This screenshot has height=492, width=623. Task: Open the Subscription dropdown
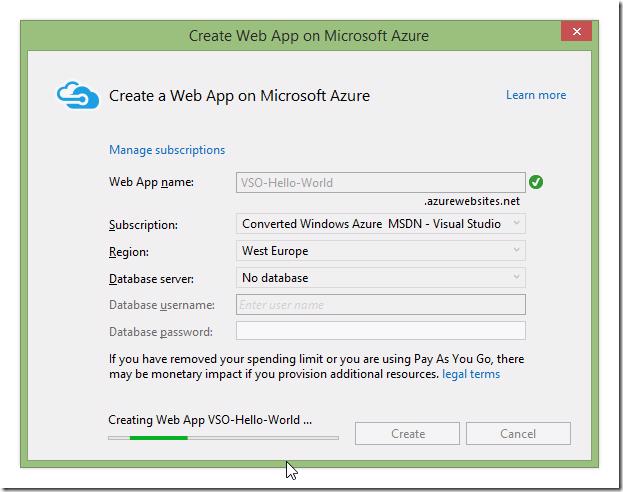click(x=381, y=224)
